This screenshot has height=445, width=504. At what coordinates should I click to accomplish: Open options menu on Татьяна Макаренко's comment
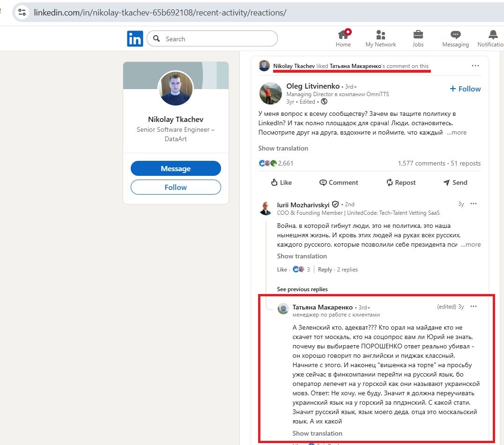click(474, 306)
